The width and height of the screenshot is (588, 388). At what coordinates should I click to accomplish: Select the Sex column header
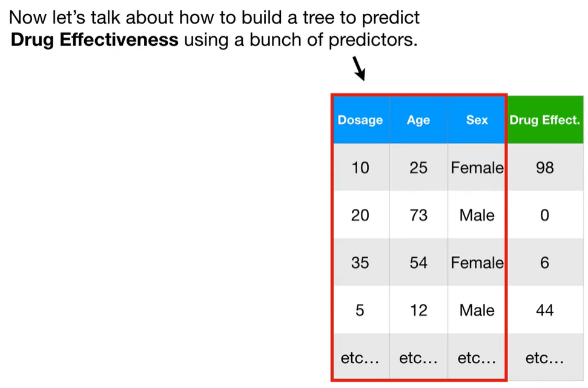(x=477, y=120)
